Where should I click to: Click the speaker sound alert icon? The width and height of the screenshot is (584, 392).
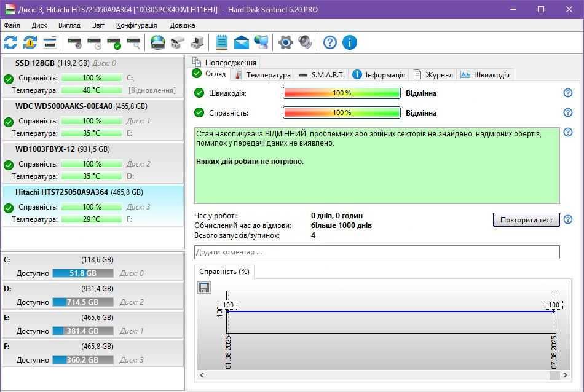point(305,42)
